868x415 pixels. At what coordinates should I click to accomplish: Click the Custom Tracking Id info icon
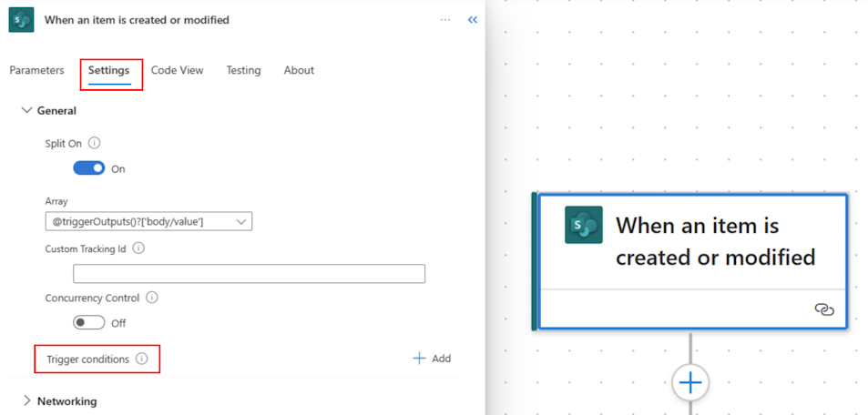(x=139, y=248)
